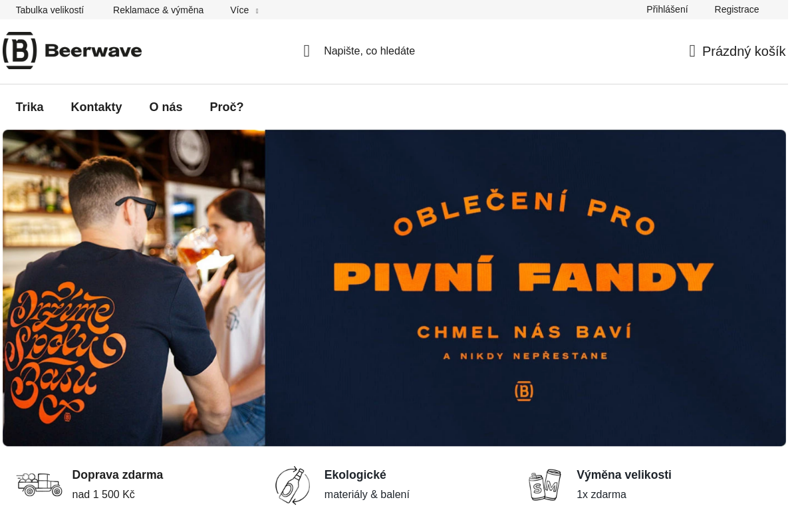
Task: Open the O nás page
Action: pos(166,107)
